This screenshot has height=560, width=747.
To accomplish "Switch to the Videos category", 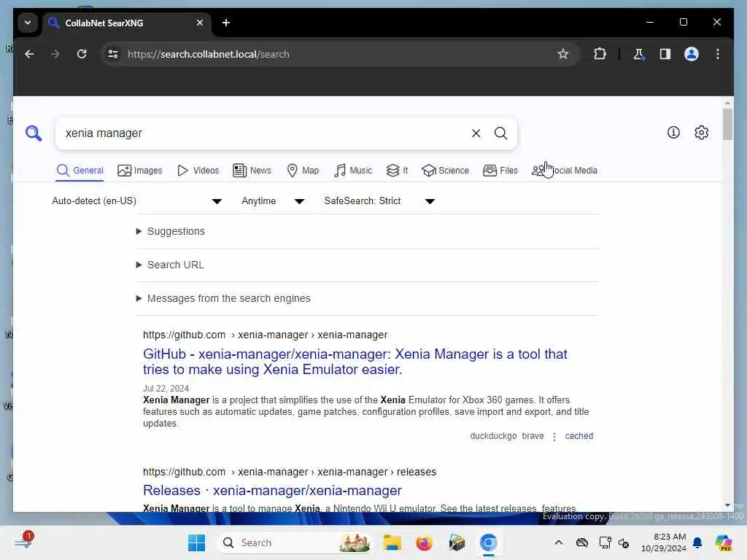I will tap(198, 171).
